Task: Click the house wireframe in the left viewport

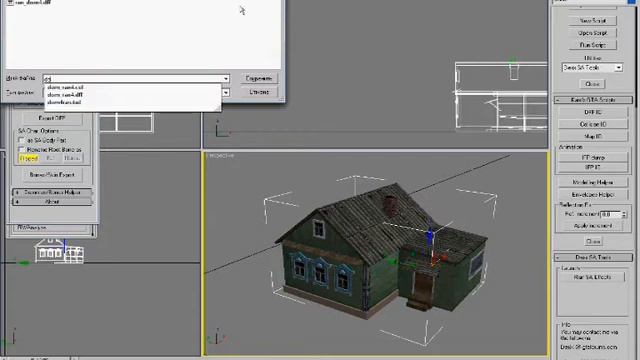Action: 59,251
